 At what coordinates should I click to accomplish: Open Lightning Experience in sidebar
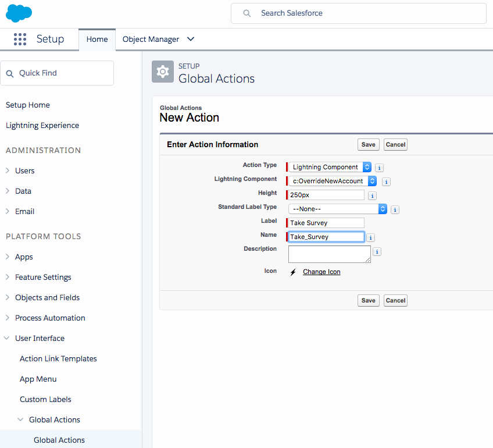42,126
